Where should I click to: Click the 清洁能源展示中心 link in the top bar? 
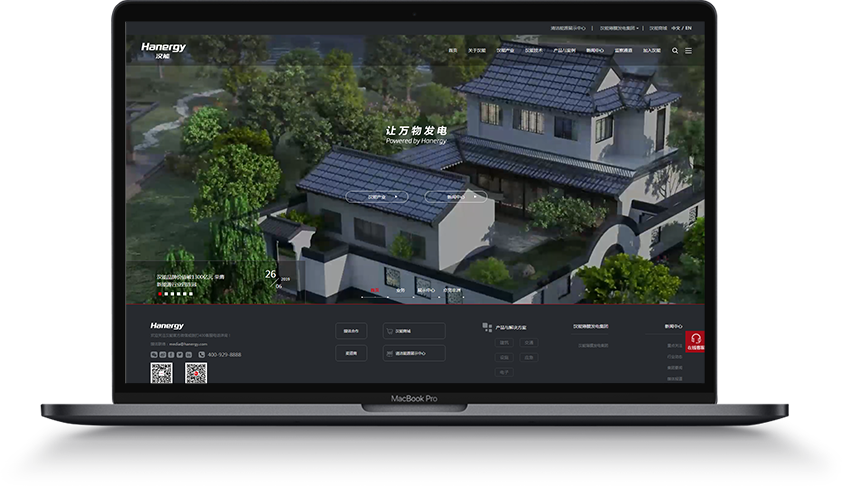pyautogui.click(x=568, y=28)
